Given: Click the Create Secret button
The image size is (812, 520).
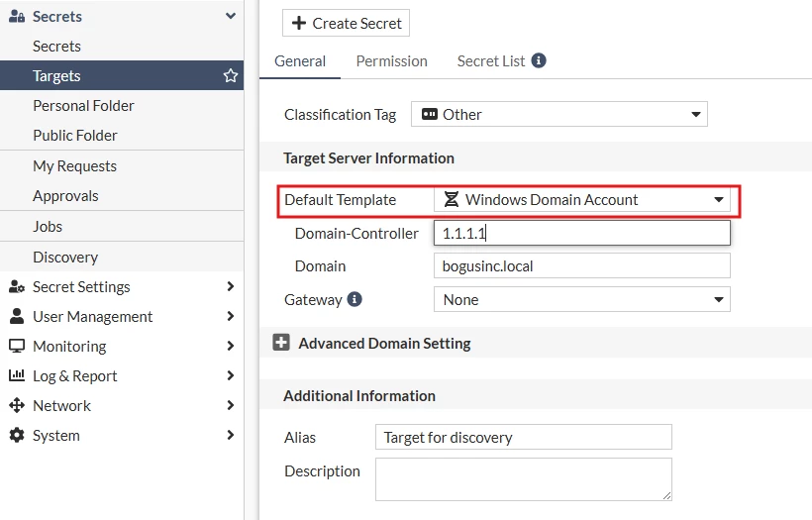Looking at the screenshot, I should tap(346, 23).
